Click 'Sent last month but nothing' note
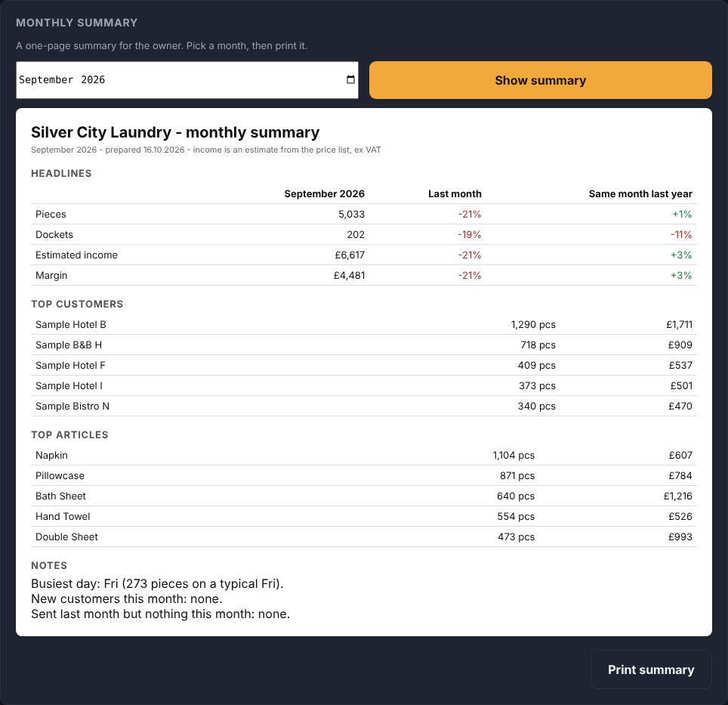 click(160, 614)
